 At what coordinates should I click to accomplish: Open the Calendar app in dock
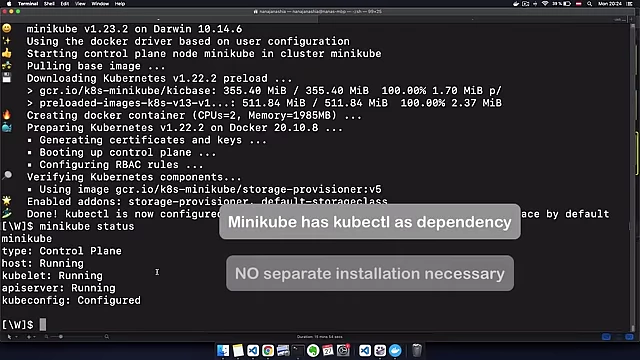pos(328,350)
